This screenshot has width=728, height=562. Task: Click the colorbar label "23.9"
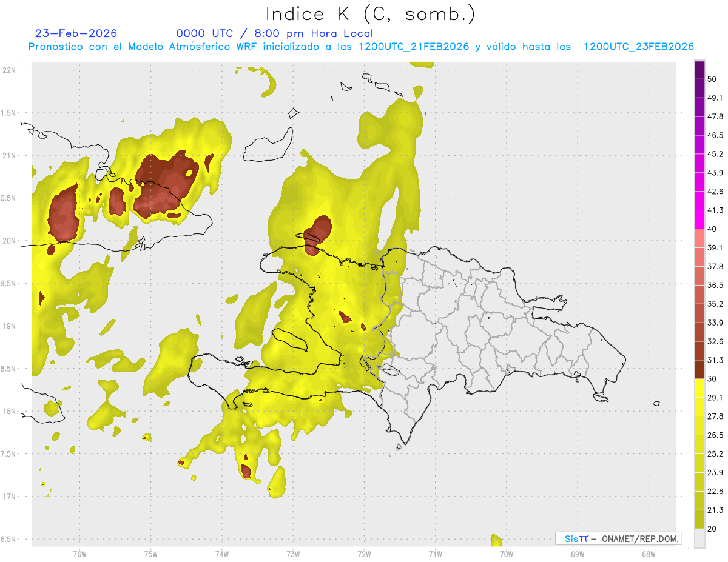pyautogui.click(x=715, y=473)
